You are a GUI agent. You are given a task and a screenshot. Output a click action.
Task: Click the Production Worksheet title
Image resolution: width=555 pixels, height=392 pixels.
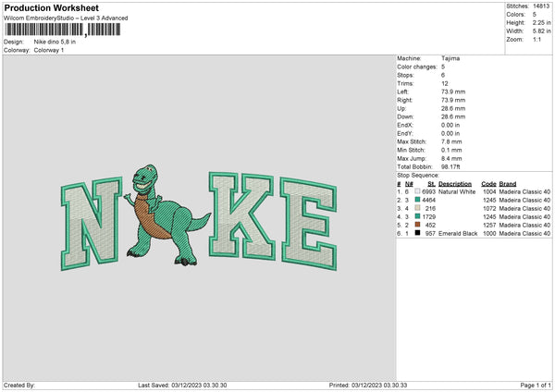pos(51,8)
